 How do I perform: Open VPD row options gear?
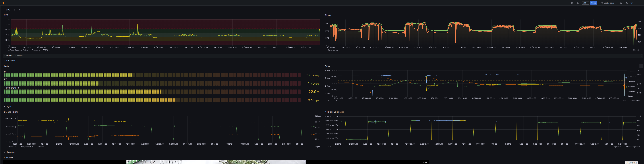coord(14,10)
